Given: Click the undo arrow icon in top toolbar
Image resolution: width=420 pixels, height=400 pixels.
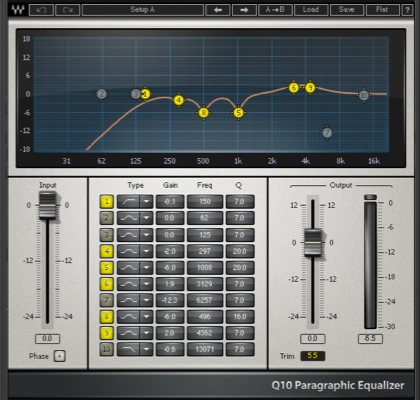Looking at the screenshot, I should pos(41,10).
